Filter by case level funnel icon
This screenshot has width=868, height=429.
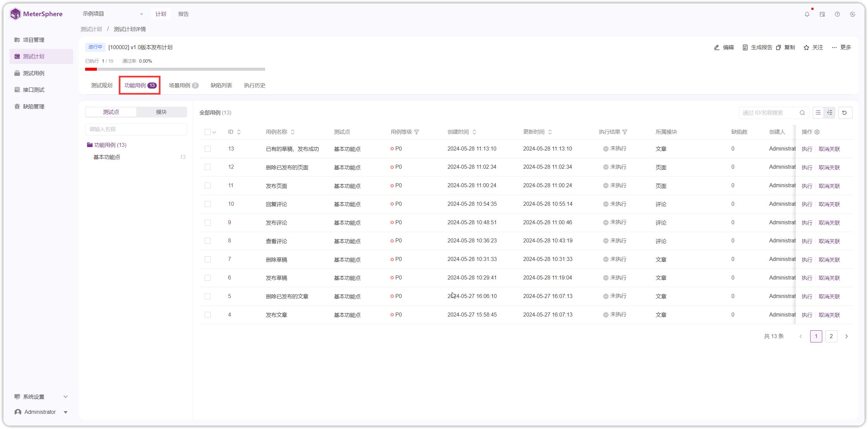[417, 132]
